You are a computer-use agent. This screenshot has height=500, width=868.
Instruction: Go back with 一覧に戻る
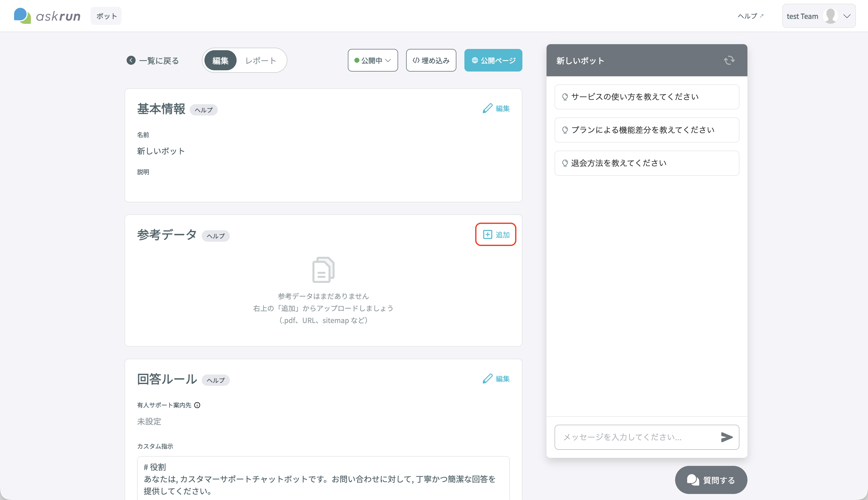(x=152, y=60)
